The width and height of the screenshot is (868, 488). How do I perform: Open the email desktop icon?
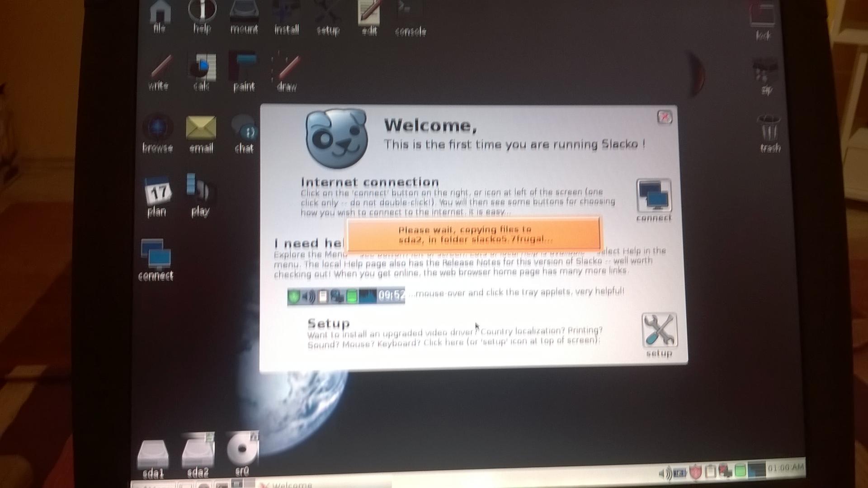click(x=201, y=135)
